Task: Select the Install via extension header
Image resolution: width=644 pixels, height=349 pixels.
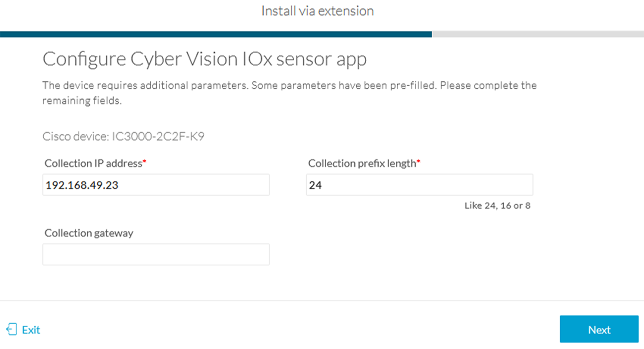Action: click(x=318, y=11)
